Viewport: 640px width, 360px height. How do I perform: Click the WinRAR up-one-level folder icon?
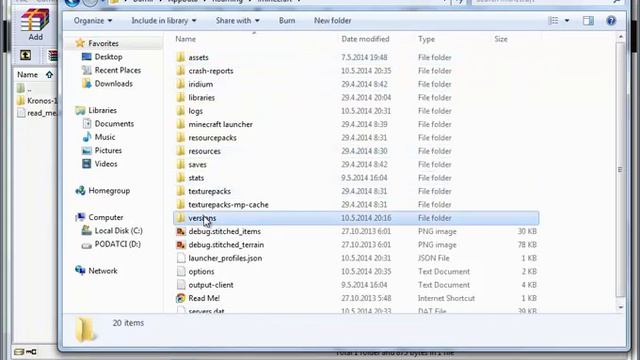pos(25,55)
